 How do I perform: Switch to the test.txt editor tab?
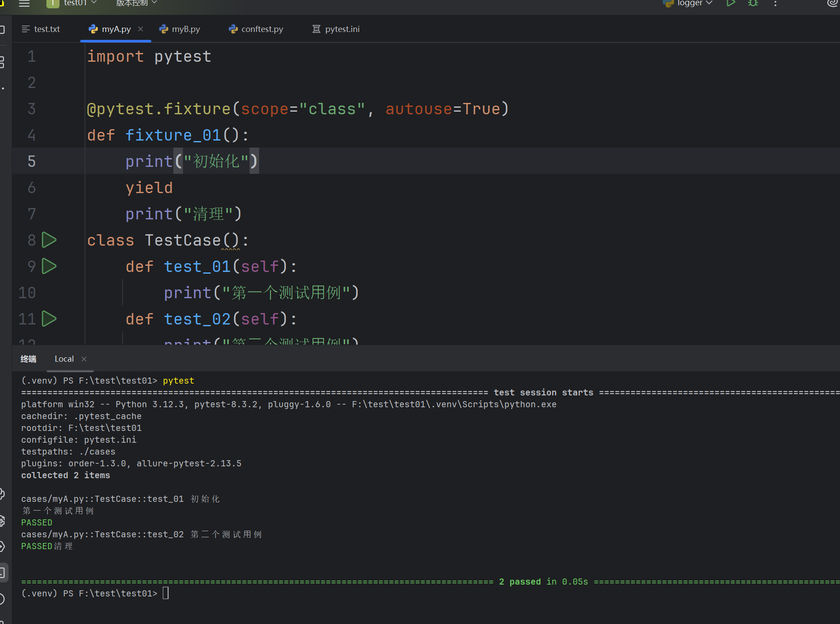click(x=41, y=29)
